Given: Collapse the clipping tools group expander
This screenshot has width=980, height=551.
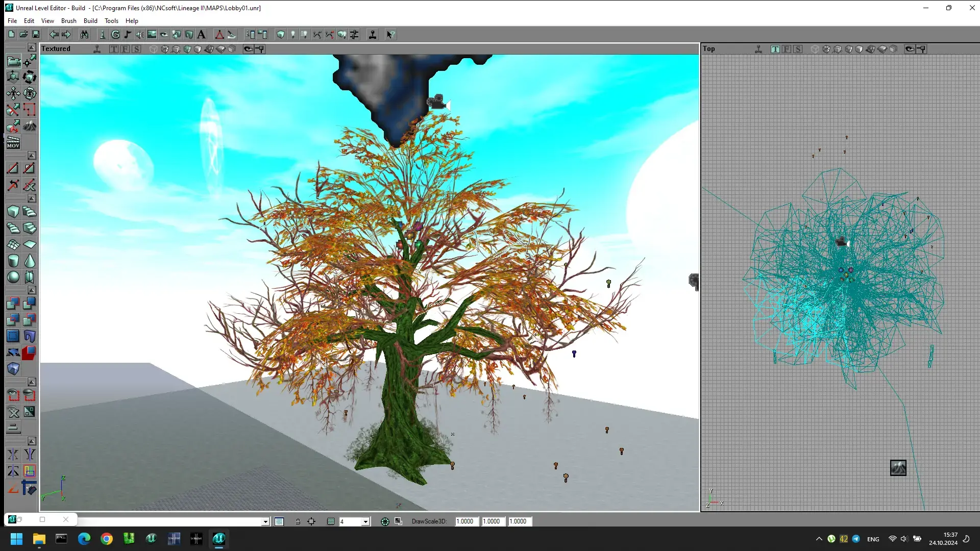Looking at the screenshot, I should 32,155.
